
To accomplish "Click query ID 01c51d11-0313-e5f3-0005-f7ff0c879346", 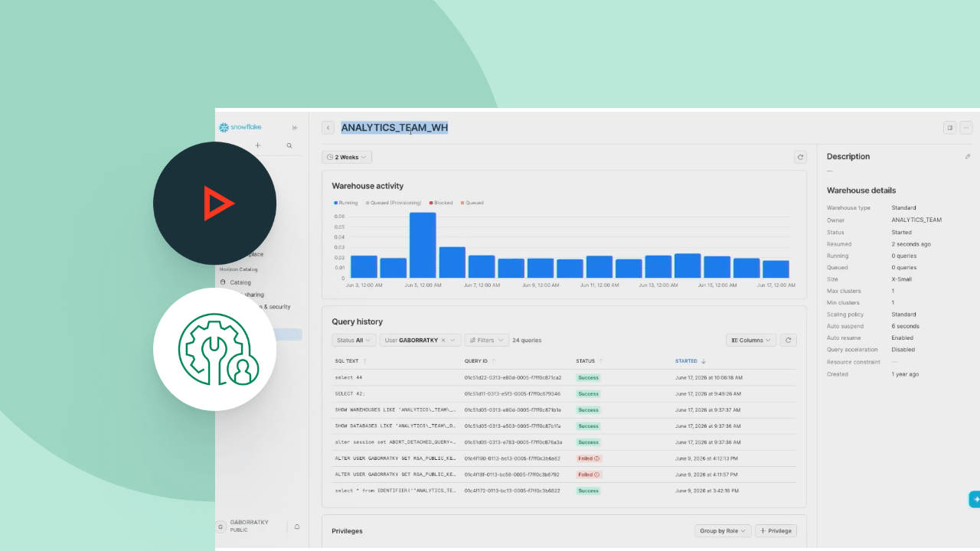I will click(512, 393).
